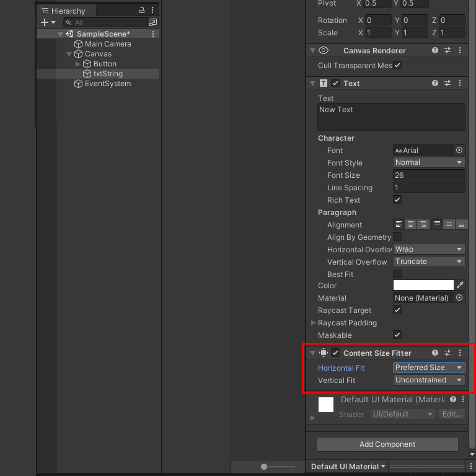This screenshot has height=476, width=476.
Task: Open Canvas Renderer more options menu
Action: click(x=460, y=50)
